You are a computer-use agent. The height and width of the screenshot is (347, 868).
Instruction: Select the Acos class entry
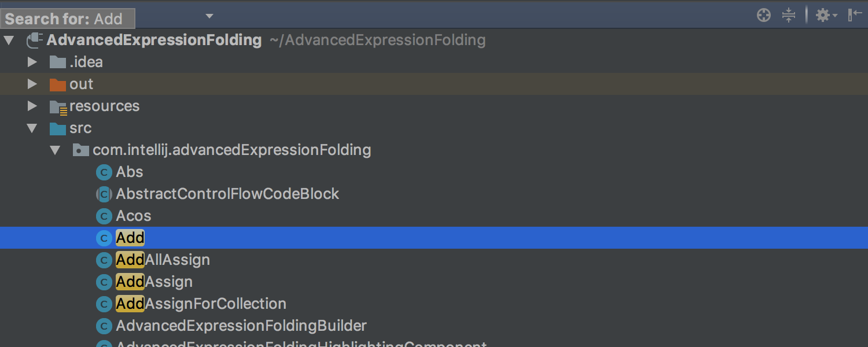[x=134, y=216]
